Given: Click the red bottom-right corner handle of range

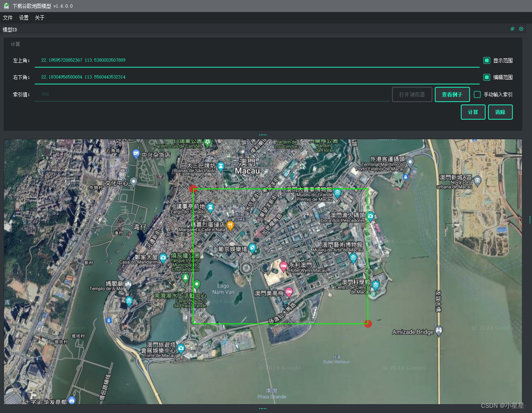Looking at the screenshot, I should point(368,323).
